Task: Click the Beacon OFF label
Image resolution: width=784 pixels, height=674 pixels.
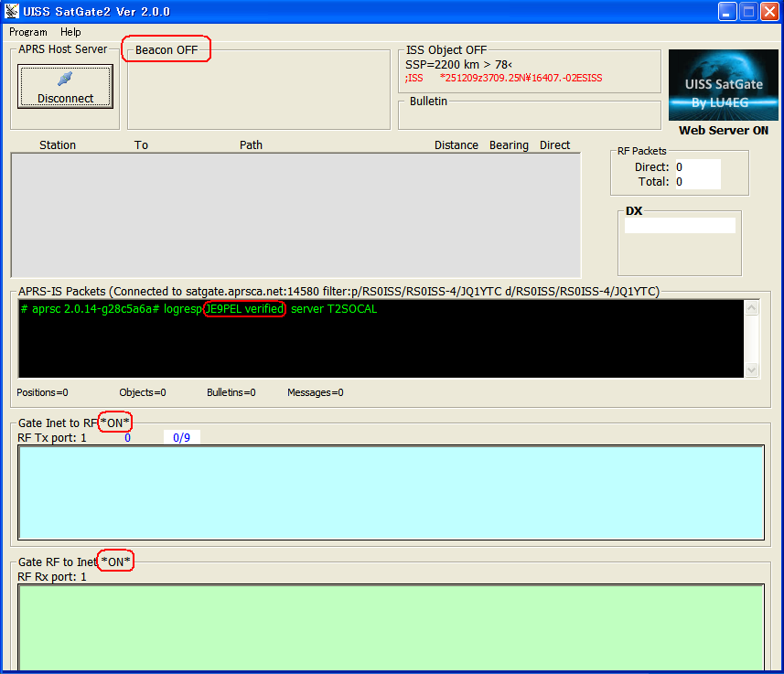Action: (166, 50)
